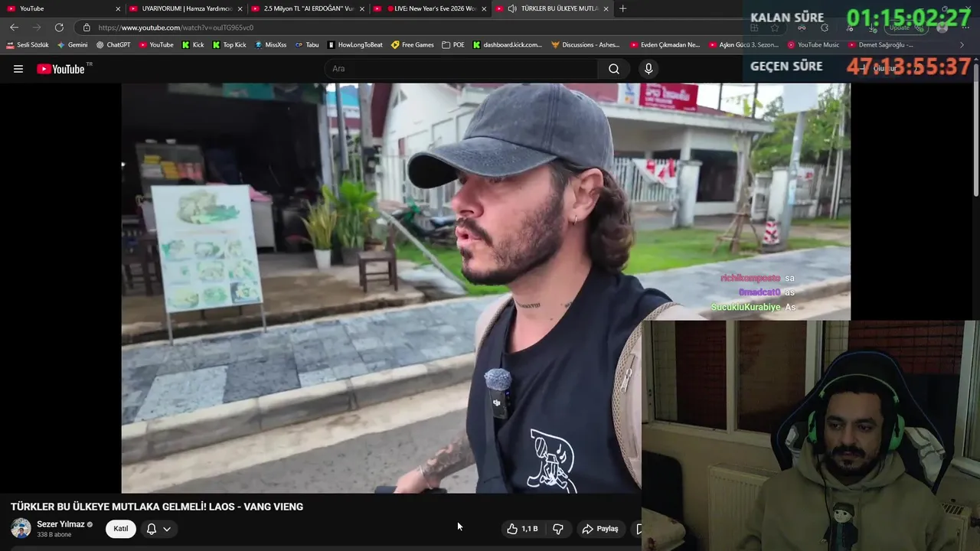Image resolution: width=980 pixels, height=551 pixels.
Task: Open the Sezer Yılmaz channel name link
Action: pyautogui.click(x=60, y=524)
